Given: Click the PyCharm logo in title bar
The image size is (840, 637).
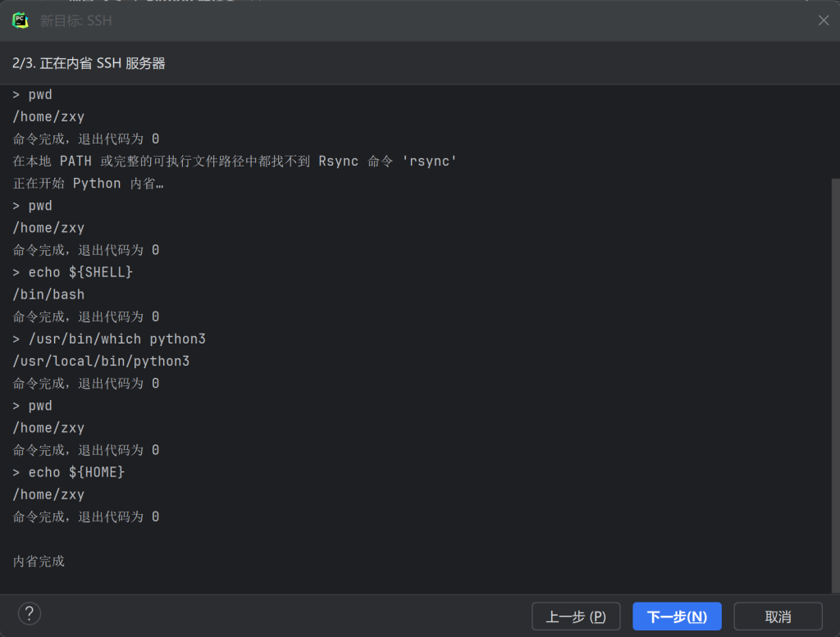Looking at the screenshot, I should 21,20.
